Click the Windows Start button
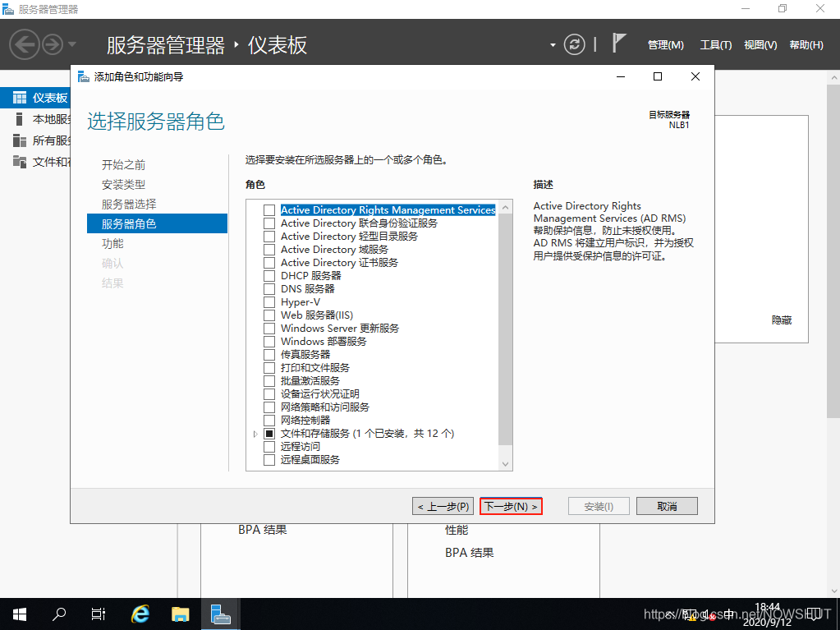 click(19, 614)
